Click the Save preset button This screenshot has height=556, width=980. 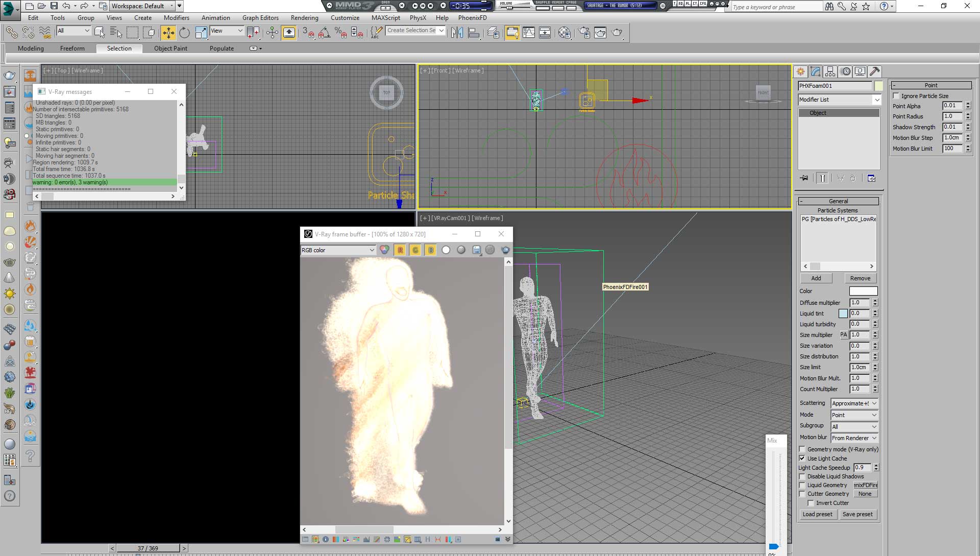pyautogui.click(x=857, y=514)
